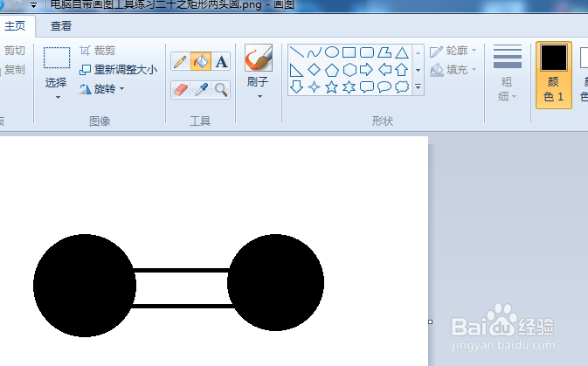Pick the Four-point star shape
Screen dimensions: 588x366
coord(315,87)
